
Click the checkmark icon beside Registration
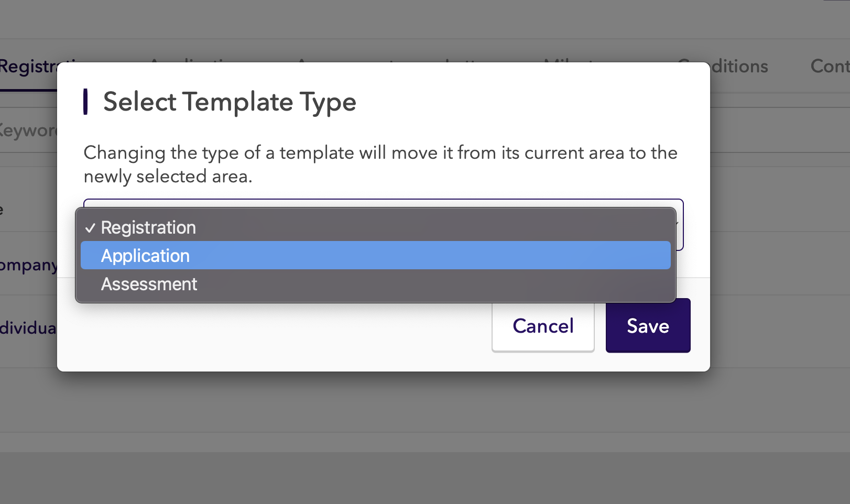90,228
